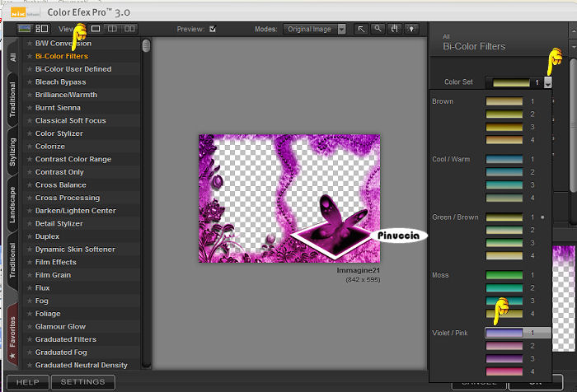Choose Cool / Warm color set 2
577x392 pixels.
(504, 172)
